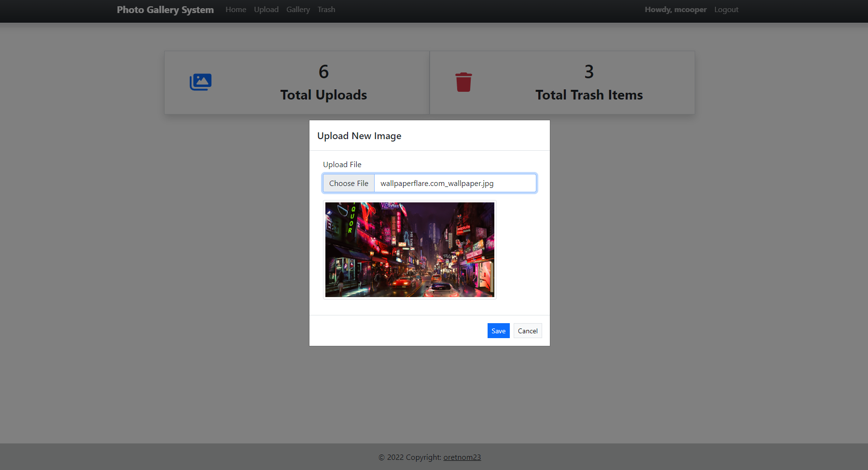Log out via the Logout link
The width and height of the screenshot is (868, 470).
726,10
